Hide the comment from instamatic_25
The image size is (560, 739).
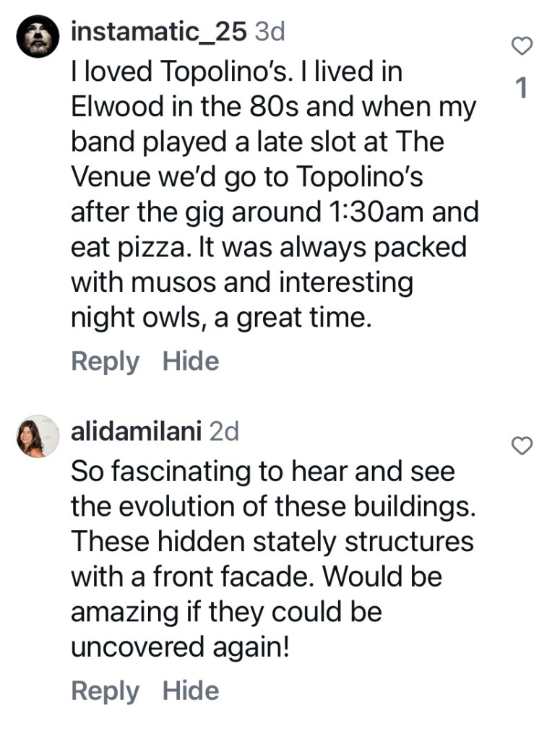(x=191, y=361)
